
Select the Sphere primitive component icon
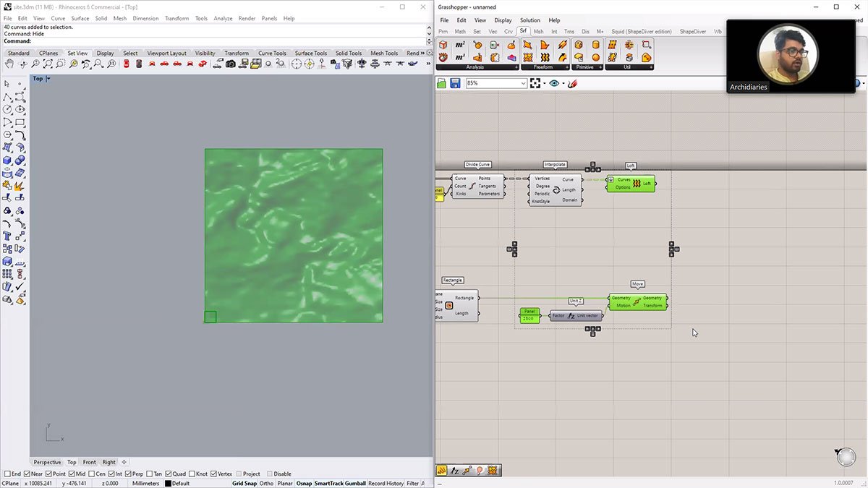coord(596,57)
